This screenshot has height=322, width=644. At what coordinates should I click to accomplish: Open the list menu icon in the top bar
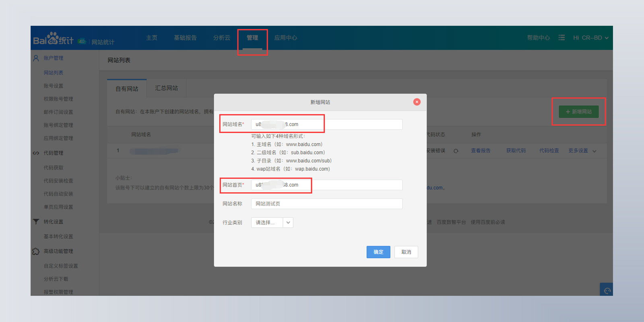click(x=561, y=37)
